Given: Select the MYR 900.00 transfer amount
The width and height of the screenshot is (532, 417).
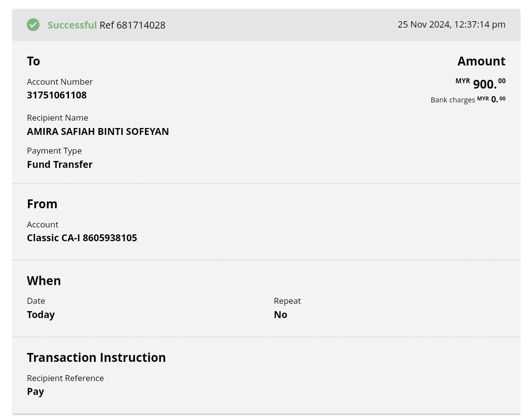Looking at the screenshot, I should (484, 84).
